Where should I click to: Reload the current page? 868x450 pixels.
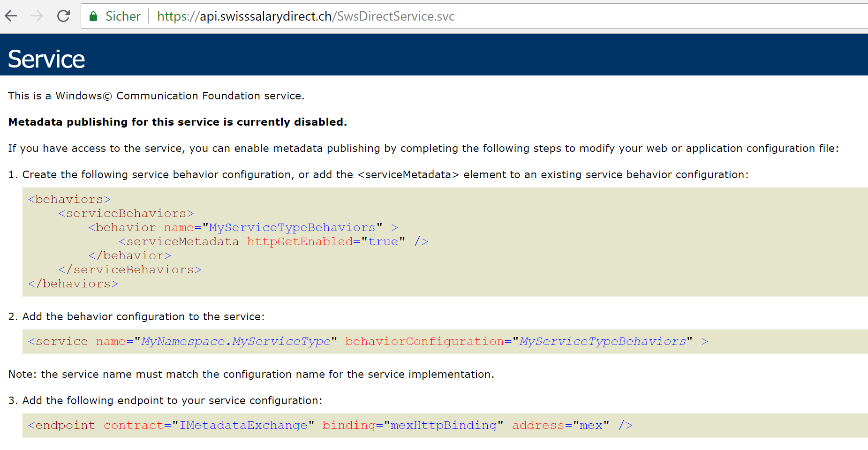[63, 16]
